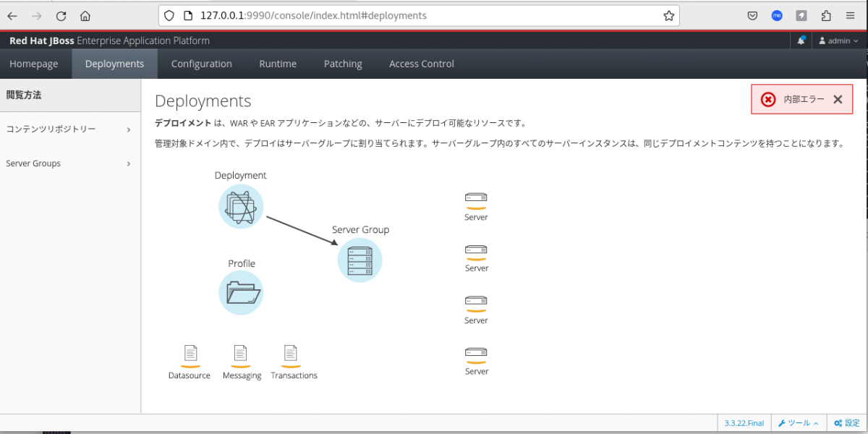Click the notification bell icon

click(x=801, y=41)
